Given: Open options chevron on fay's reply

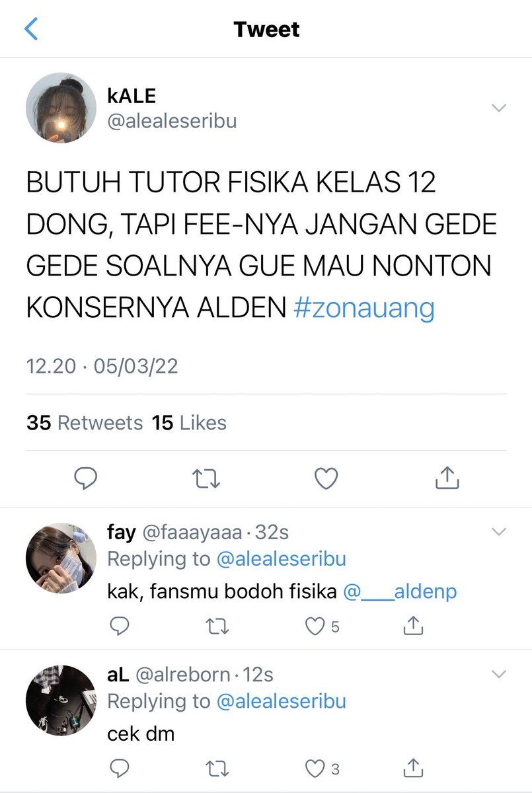Looking at the screenshot, I should [x=499, y=531].
